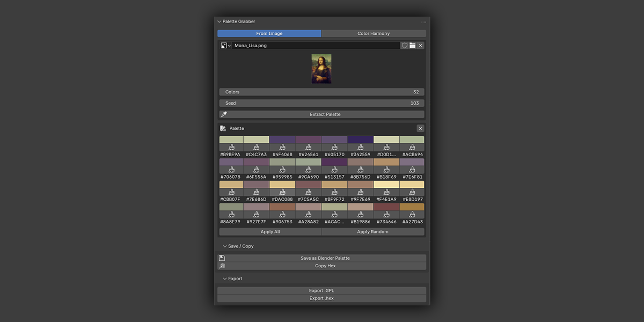Collapse the Save / Copy section

tap(225, 246)
